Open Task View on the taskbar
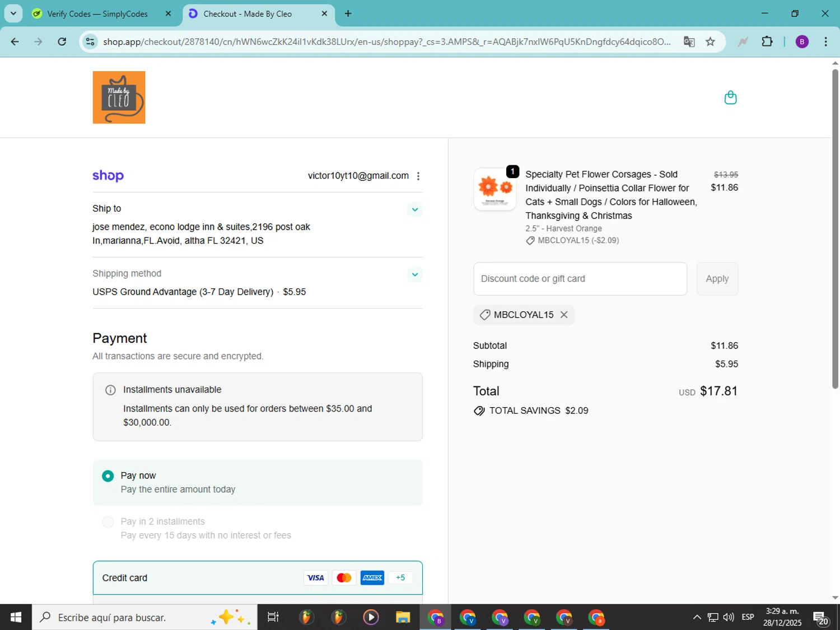Screen dimensions: 840x630 pos(273,617)
